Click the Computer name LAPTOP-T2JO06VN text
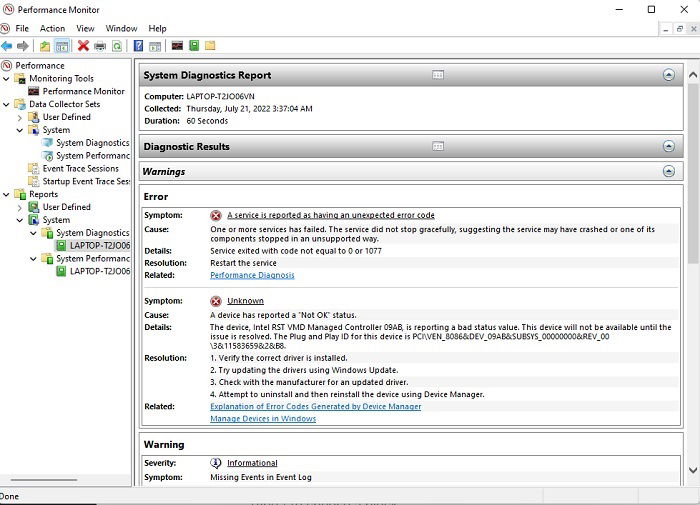The width and height of the screenshot is (700, 505). 221,96
